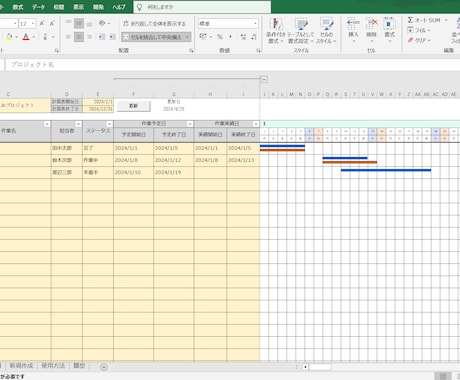Open the font color dropdown arrow
The image size is (460, 380).
pos(34,37)
